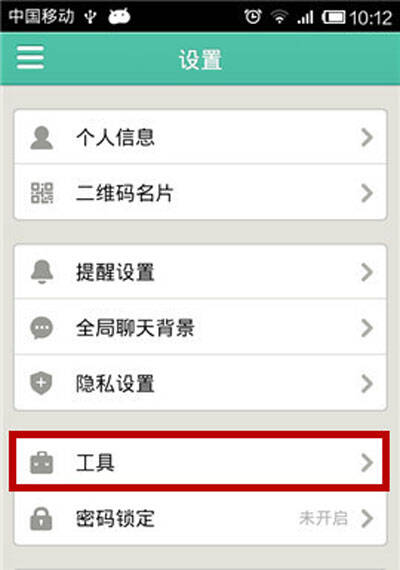Tap the person icon for 个人信息
Image resolution: width=400 pixels, height=570 pixels.
(x=41, y=138)
